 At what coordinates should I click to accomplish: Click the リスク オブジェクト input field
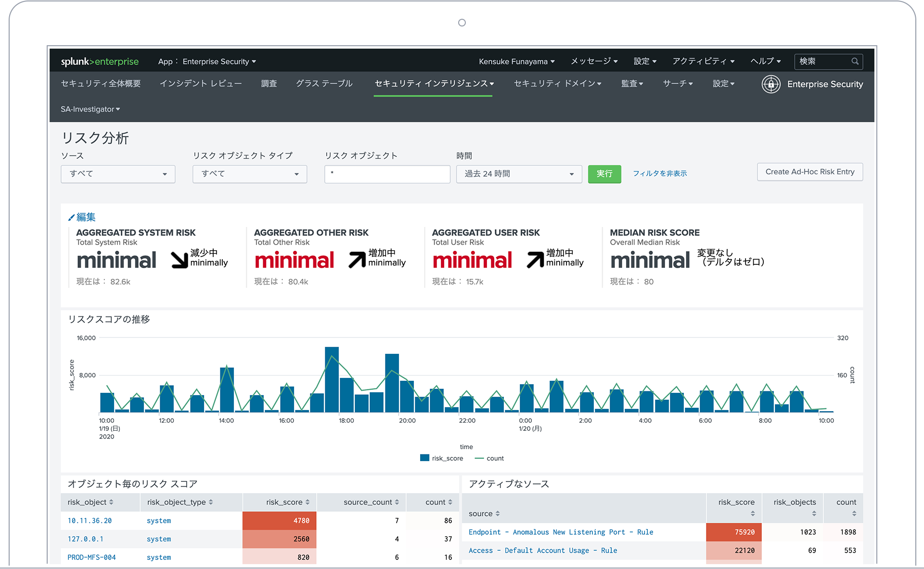[x=387, y=174]
